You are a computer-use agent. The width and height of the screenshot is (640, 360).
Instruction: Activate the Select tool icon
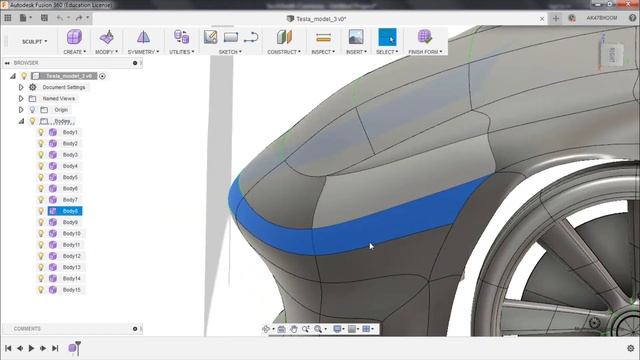click(x=387, y=37)
